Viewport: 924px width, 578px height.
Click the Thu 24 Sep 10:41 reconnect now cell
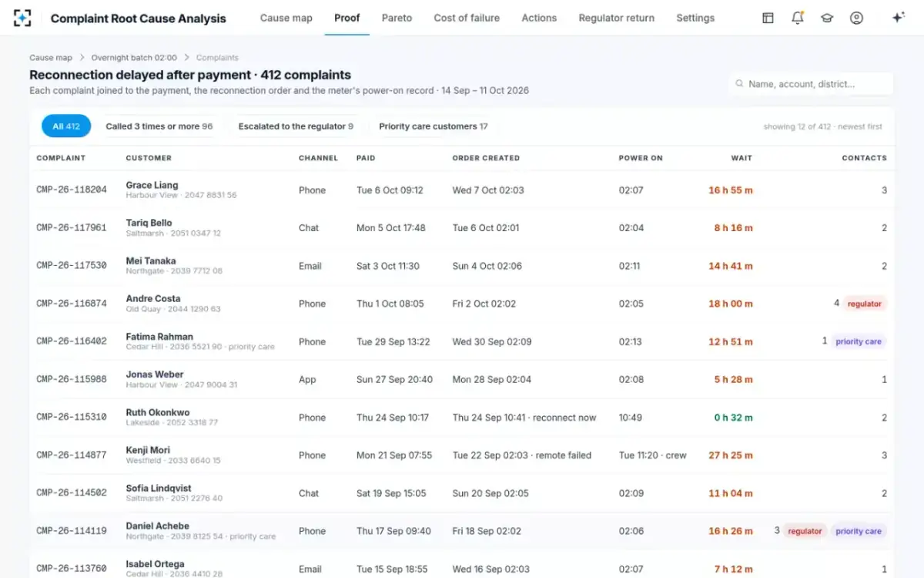524,418
